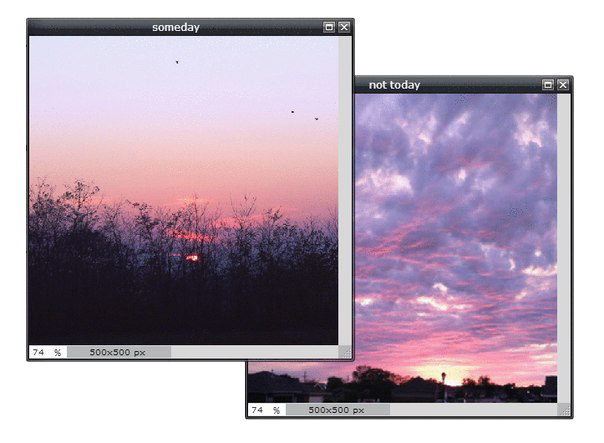Click the 74 zoom field in 'someday' window
The image size is (604, 443).
(x=48, y=352)
